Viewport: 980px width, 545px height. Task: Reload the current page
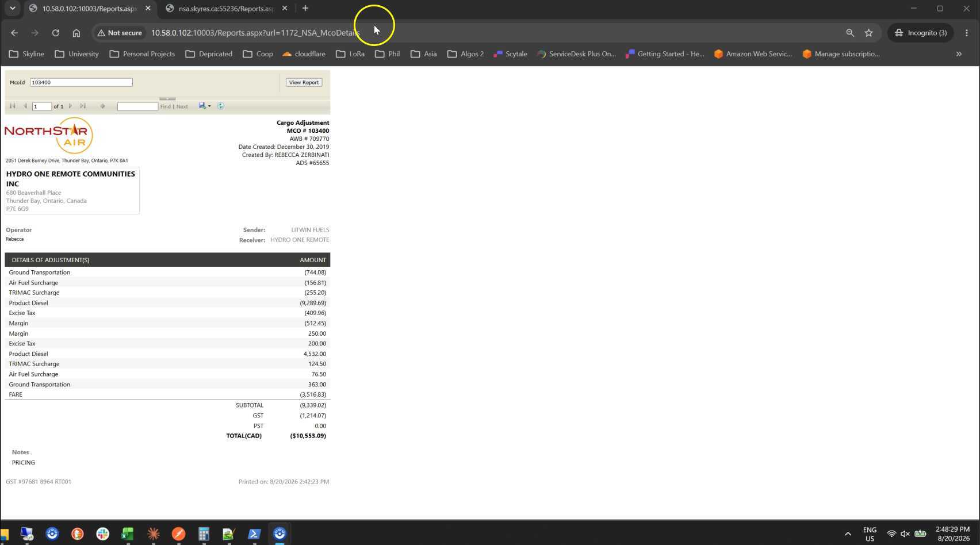[56, 33]
